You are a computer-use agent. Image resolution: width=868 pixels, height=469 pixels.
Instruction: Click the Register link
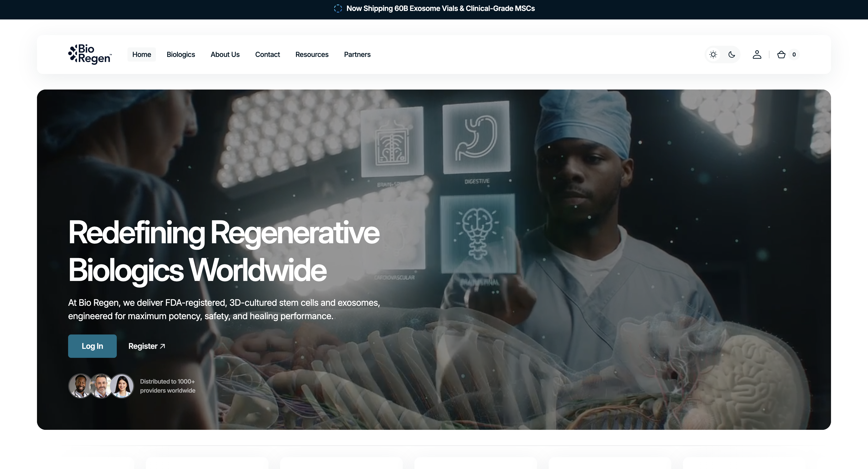(147, 346)
